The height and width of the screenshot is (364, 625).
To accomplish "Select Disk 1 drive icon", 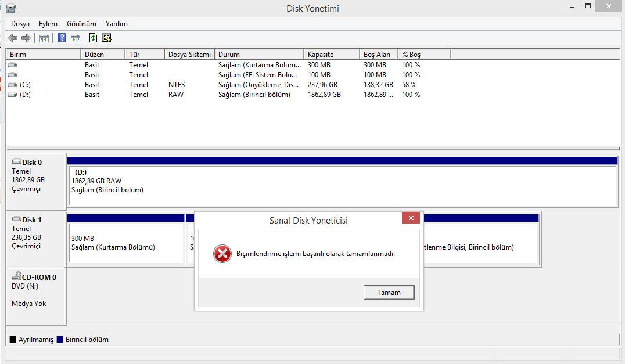I will coord(17,219).
